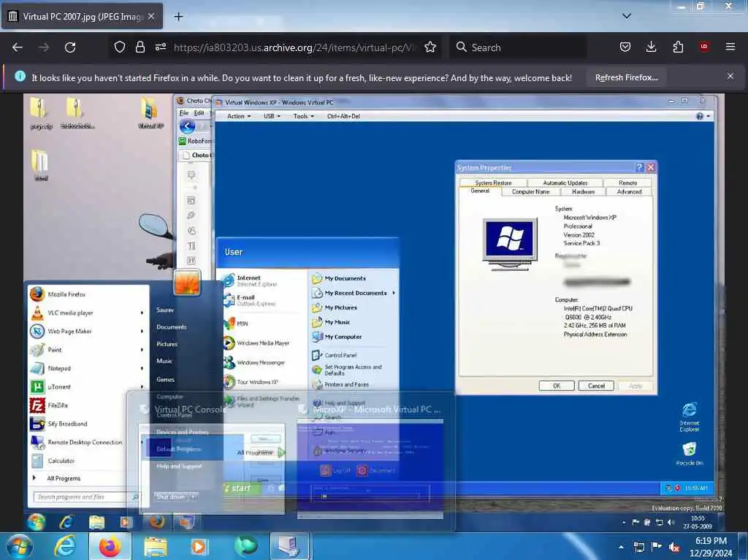The image size is (748, 560).
Task: Click pictured FileZilla start menu entry
Action: coord(49,405)
